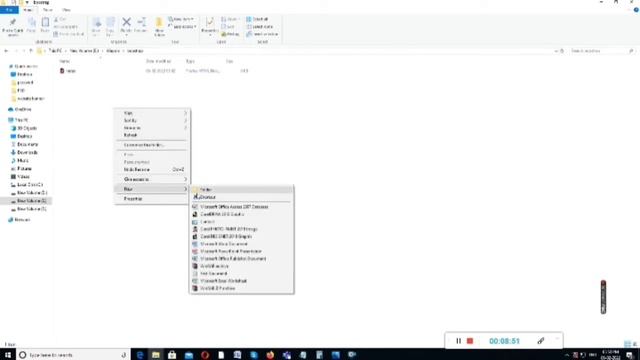Choose Microsoft Word Document in New submenu

[242, 244]
